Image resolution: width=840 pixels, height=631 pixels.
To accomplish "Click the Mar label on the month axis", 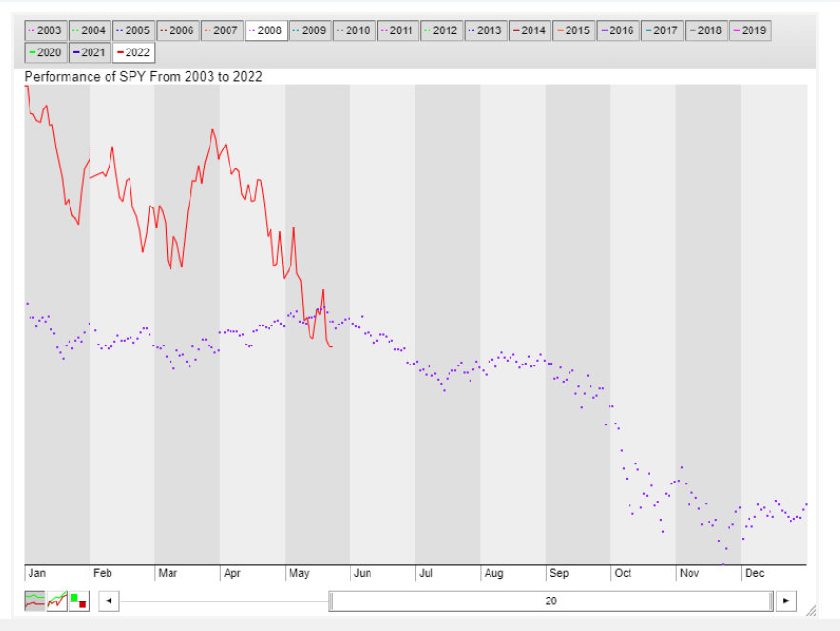I will (x=168, y=573).
